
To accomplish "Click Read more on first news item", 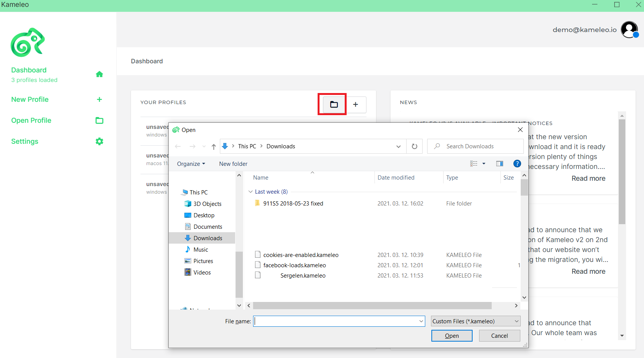I will tap(588, 178).
